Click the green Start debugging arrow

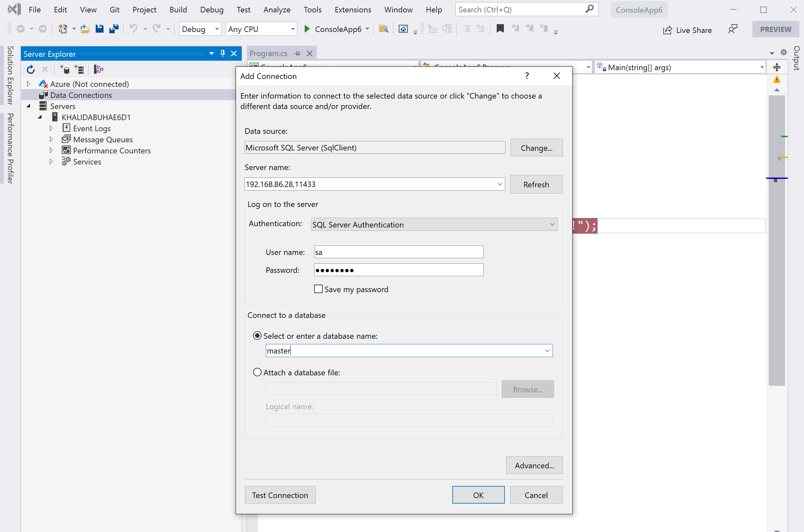pos(307,29)
